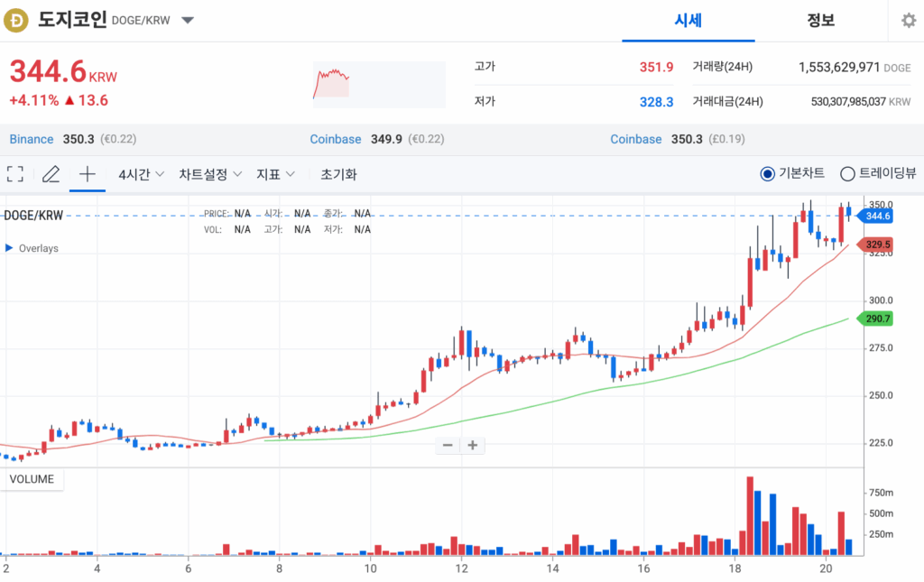Click date label 18 on the time axis
The height and width of the screenshot is (582, 924).
click(x=735, y=568)
